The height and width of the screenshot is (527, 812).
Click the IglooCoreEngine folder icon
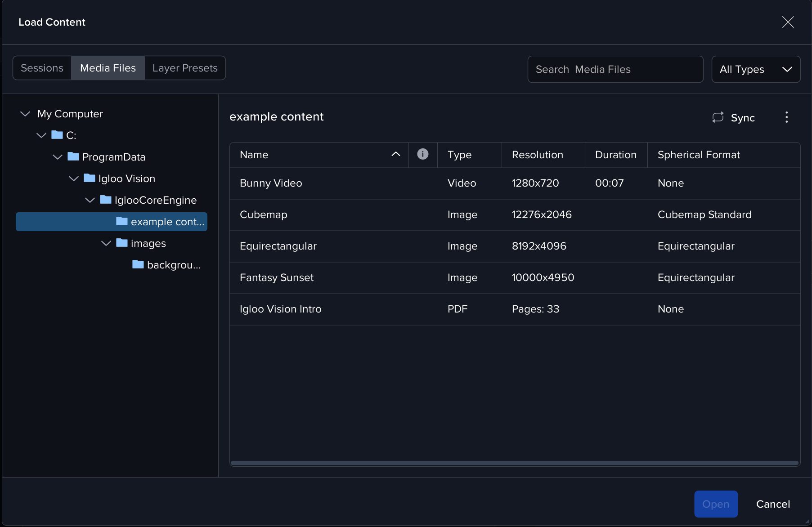click(105, 200)
